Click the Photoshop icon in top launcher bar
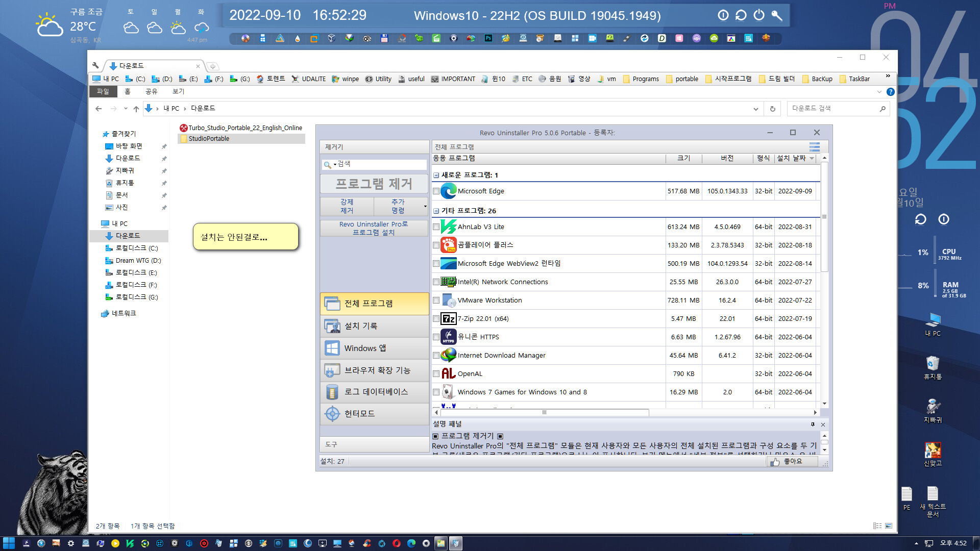The height and width of the screenshot is (551, 980). coord(488,38)
